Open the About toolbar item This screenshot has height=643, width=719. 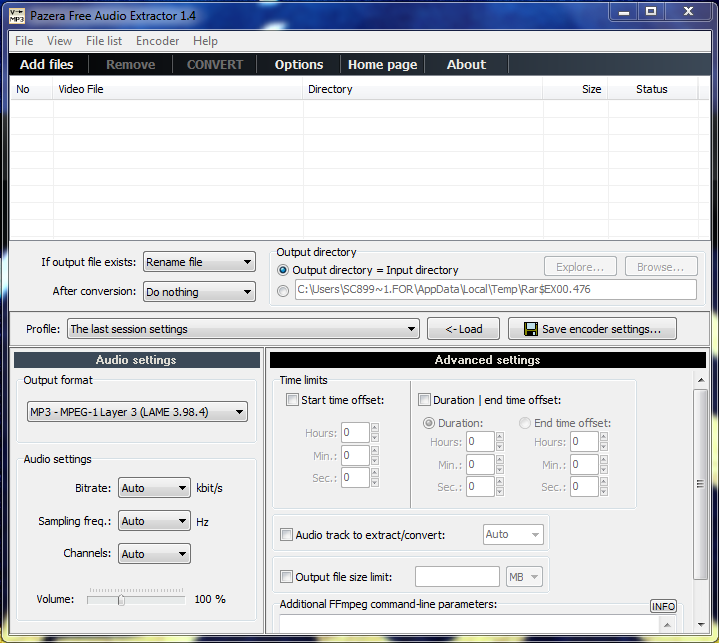click(466, 64)
